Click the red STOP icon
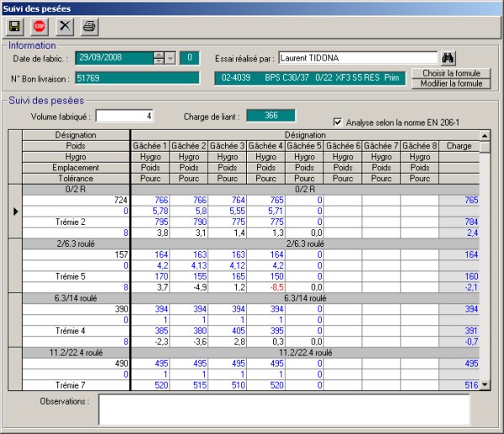The height and width of the screenshot is (434, 504). [39, 27]
